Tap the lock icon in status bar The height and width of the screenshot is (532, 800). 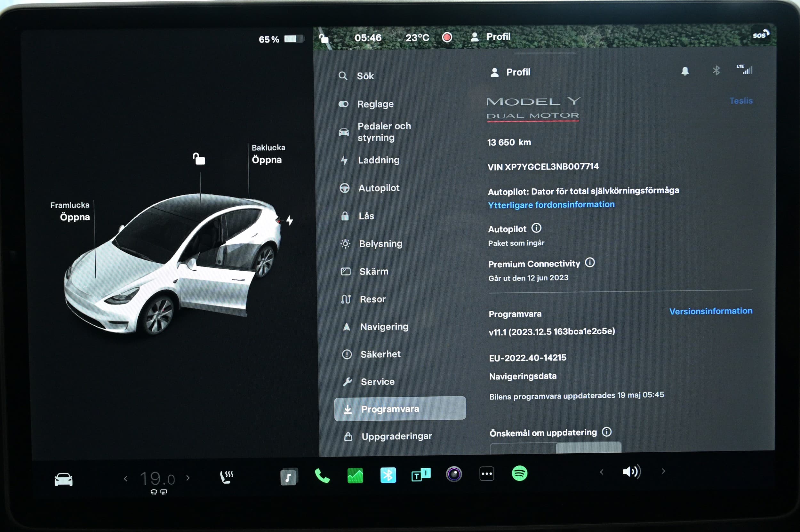(x=324, y=39)
